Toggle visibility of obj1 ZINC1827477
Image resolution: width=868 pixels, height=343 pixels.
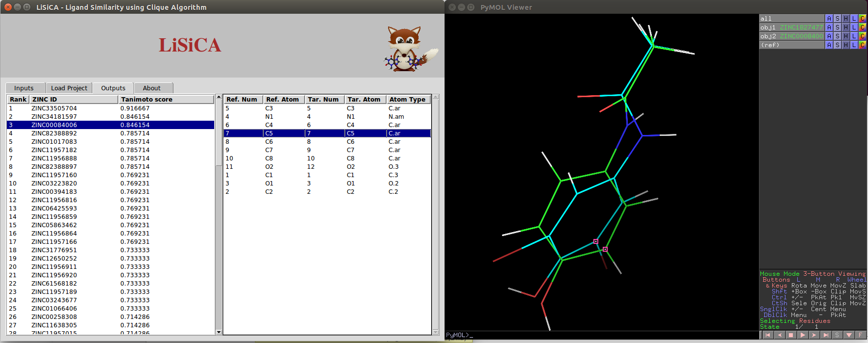[791, 27]
